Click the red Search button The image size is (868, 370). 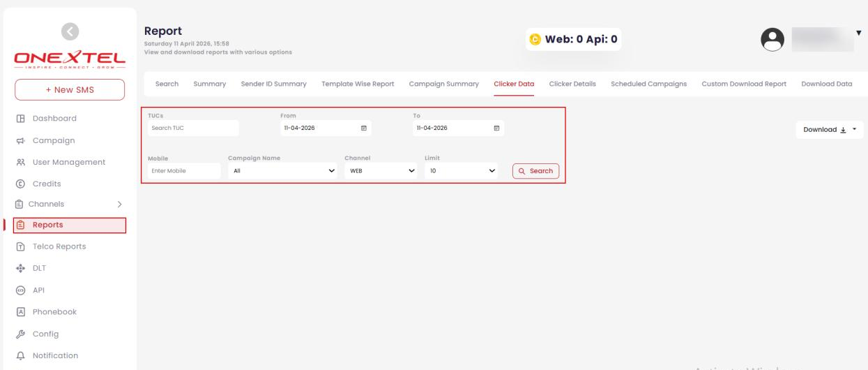point(535,171)
